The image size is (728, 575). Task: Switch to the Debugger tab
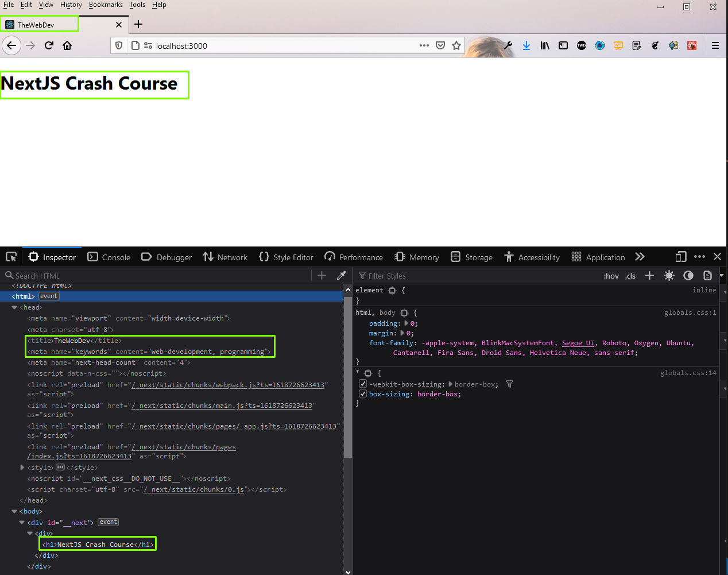point(166,257)
